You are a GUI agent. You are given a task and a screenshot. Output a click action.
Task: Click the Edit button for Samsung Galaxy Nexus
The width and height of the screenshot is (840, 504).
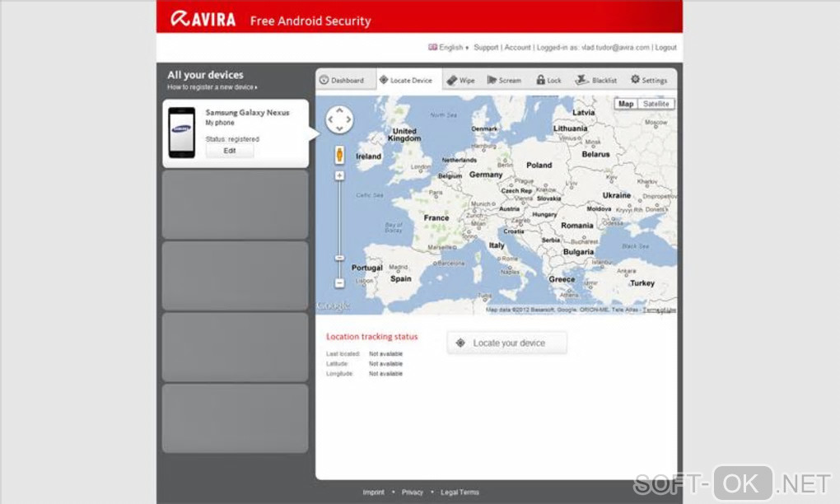230,151
